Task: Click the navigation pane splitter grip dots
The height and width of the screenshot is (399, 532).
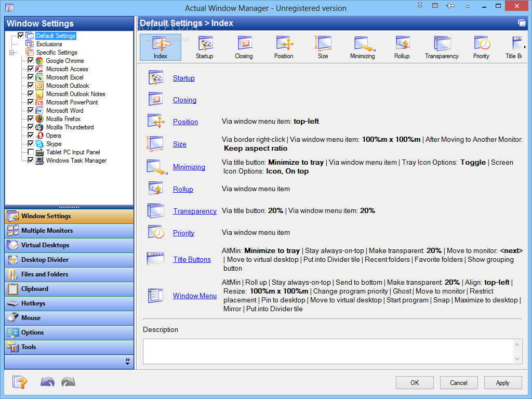Action: click(69, 207)
